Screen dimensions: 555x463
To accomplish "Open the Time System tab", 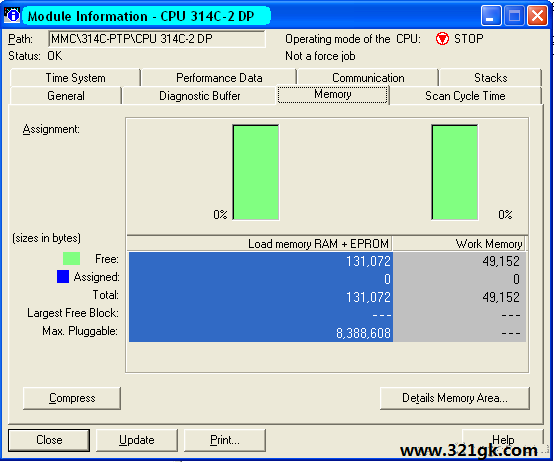I will tap(75, 78).
